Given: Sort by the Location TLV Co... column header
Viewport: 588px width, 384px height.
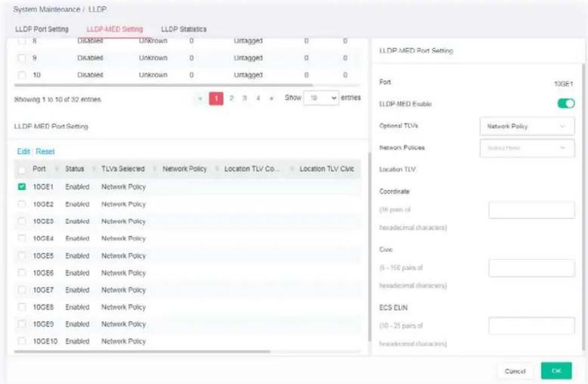Looking at the screenshot, I should click(251, 169).
